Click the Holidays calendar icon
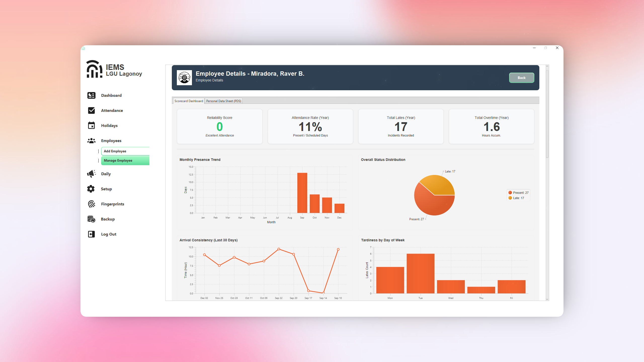644x362 pixels. 91,125
